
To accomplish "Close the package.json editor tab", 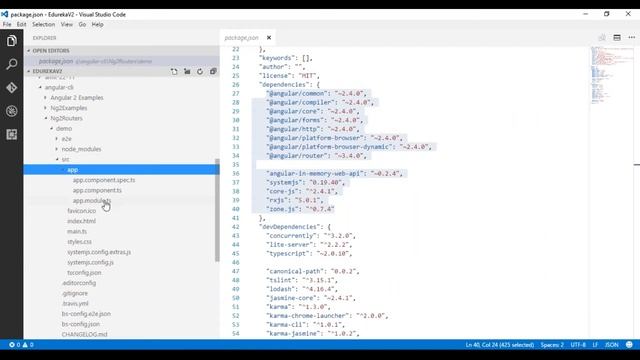I will (x=269, y=38).
